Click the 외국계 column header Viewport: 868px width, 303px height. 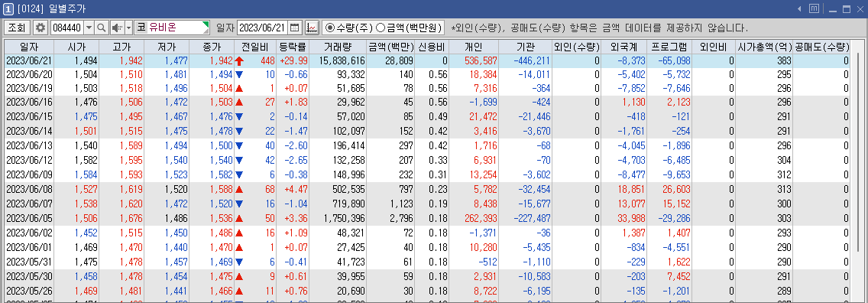tap(623, 47)
